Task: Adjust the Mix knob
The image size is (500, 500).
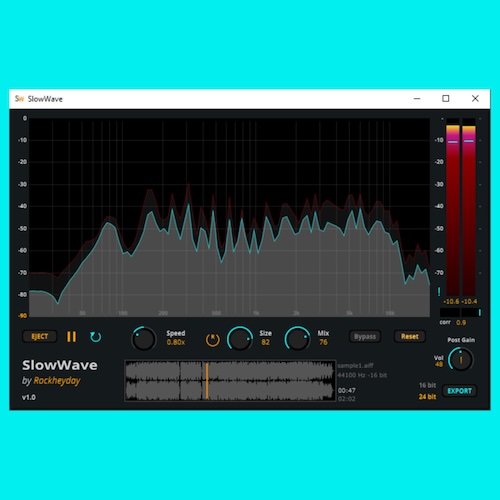Action: tap(297, 339)
